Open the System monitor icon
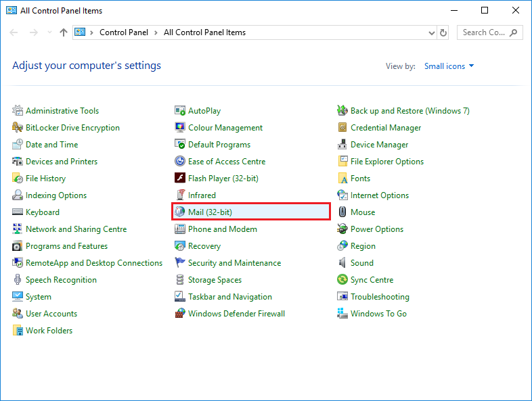 pos(18,297)
